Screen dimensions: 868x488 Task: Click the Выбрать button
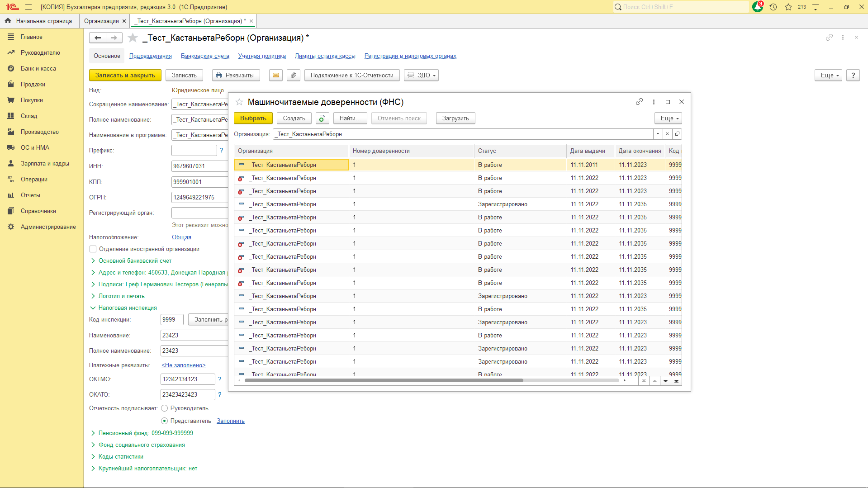[x=253, y=118]
